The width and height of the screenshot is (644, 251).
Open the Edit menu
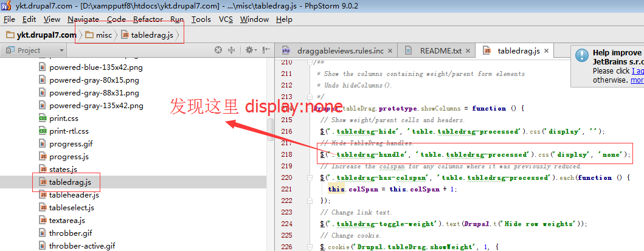(29, 19)
